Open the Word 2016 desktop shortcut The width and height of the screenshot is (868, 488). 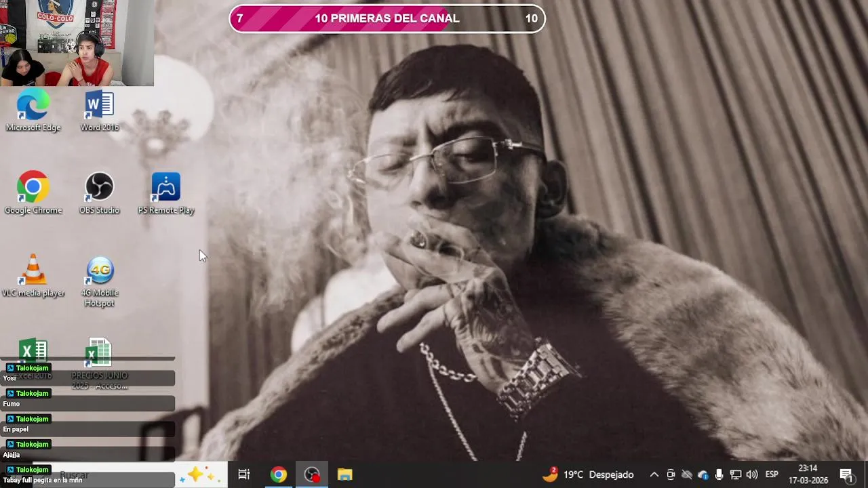click(100, 112)
